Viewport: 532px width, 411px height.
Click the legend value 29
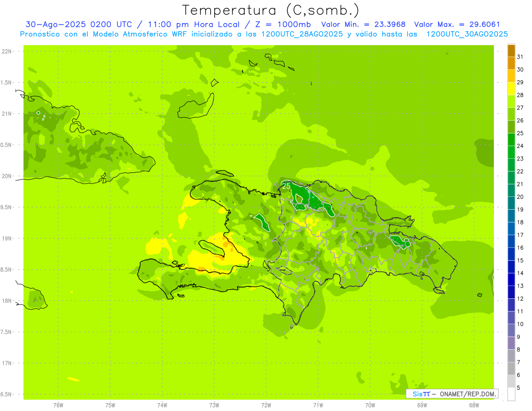click(x=520, y=82)
